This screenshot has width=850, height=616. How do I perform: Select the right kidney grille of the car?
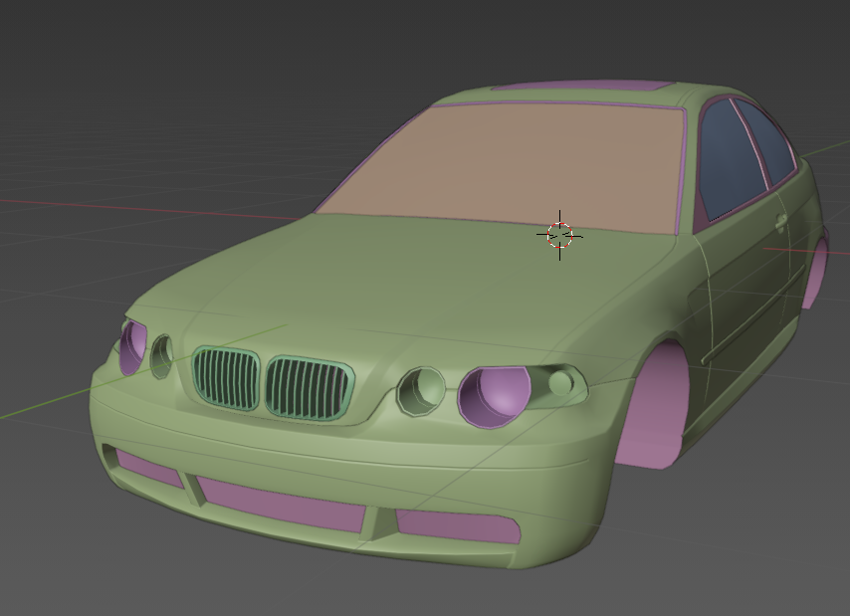310,388
